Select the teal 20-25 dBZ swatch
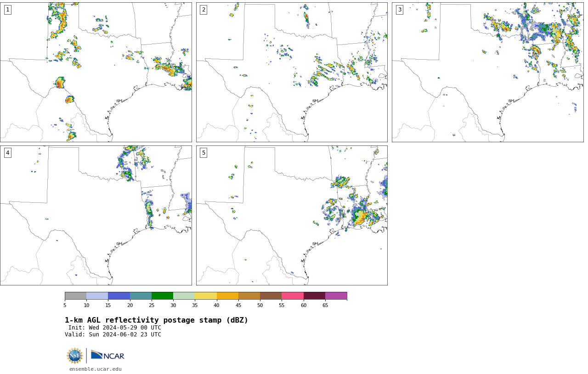The height and width of the screenshot is (374, 588). [141, 296]
